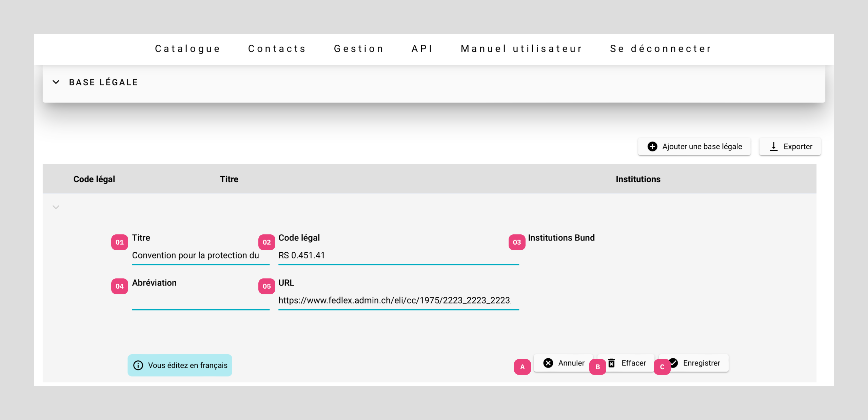Click the download icon next to Exporter
This screenshot has height=420, width=868.
[x=773, y=146]
